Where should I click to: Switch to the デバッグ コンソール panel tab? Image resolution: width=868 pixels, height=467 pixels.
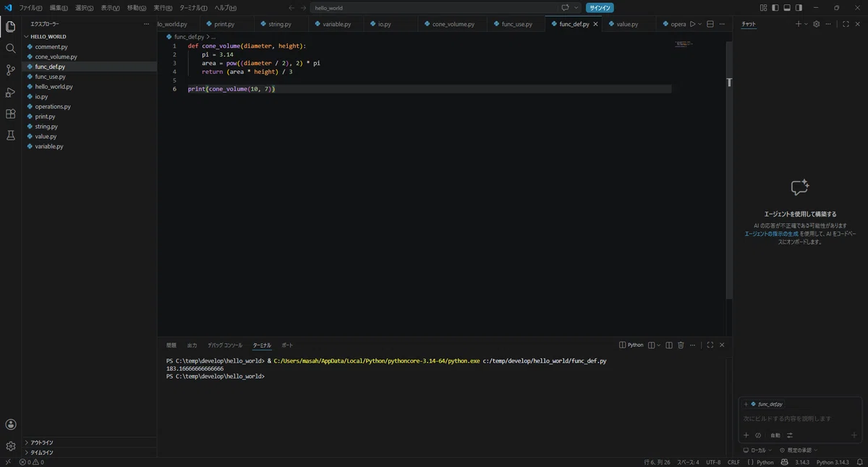(x=225, y=345)
